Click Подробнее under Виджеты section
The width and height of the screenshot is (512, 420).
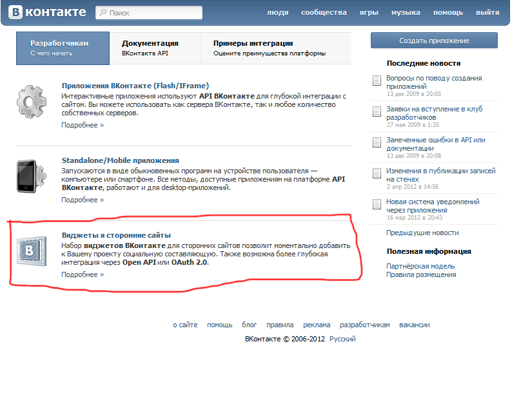click(x=83, y=274)
